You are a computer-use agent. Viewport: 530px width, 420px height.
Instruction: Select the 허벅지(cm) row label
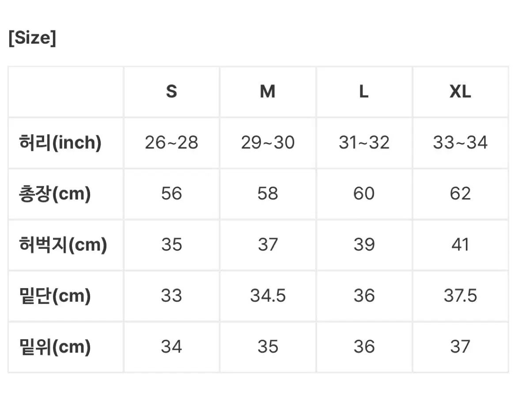point(63,244)
